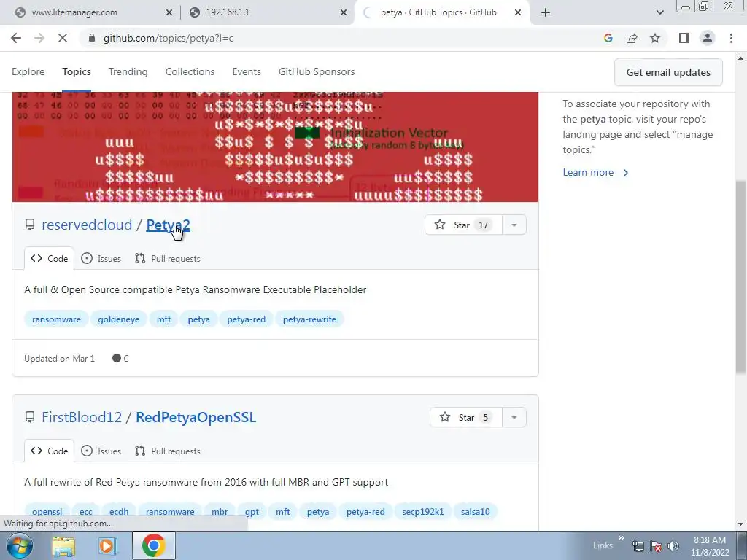Select Topics navigation item
The image size is (747, 560).
[x=76, y=71]
